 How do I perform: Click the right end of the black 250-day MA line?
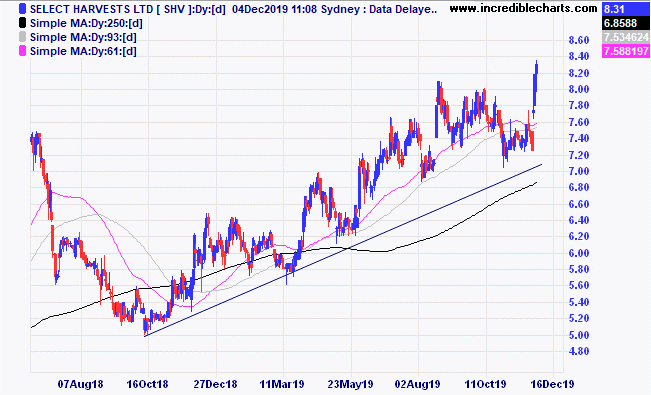[x=536, y=182]
